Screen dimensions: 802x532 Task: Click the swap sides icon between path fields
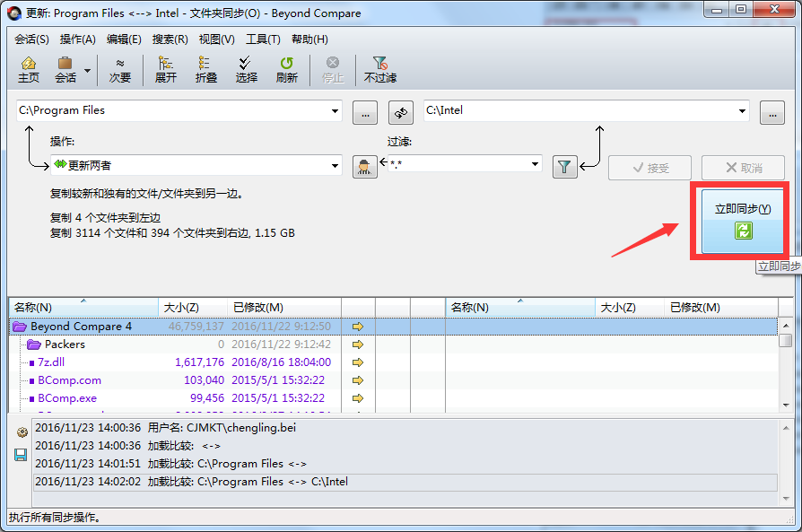[x=400, y=113]
